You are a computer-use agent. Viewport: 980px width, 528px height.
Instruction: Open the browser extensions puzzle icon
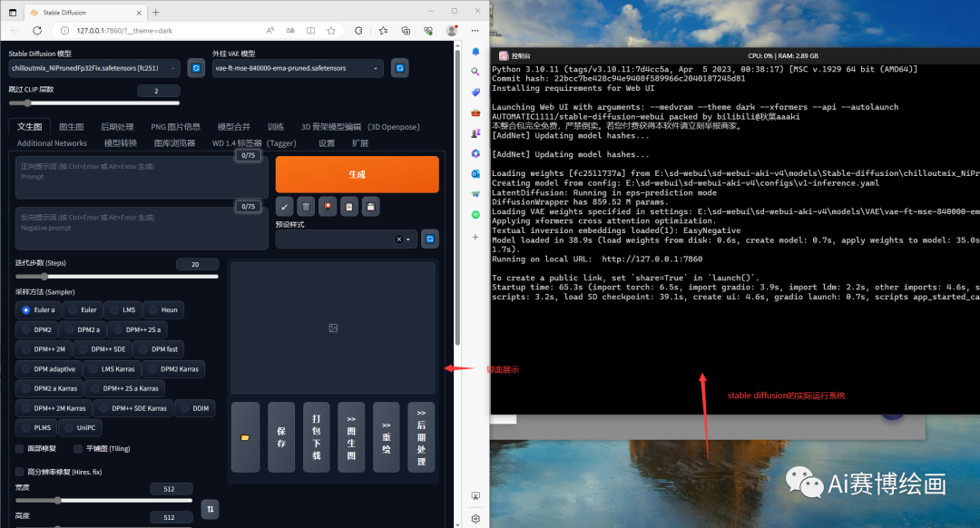[x=358, y=31]
